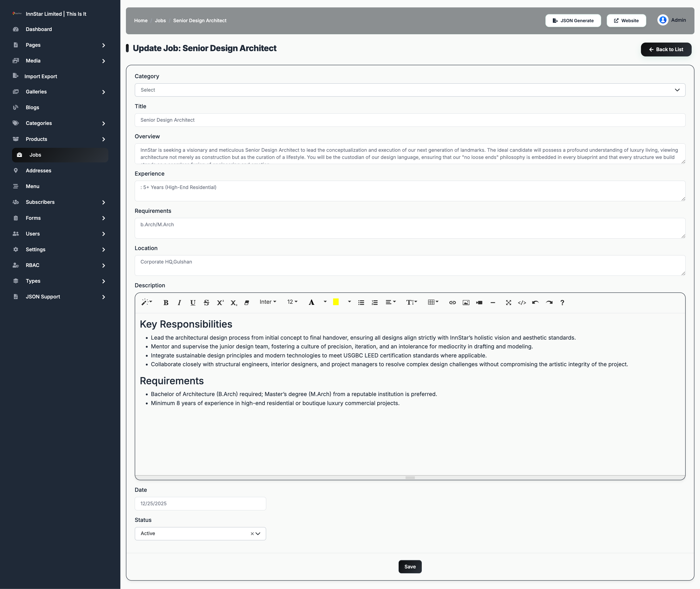
Task: Toggle fullscreen editor mode
Action: [x=509, y=303]
